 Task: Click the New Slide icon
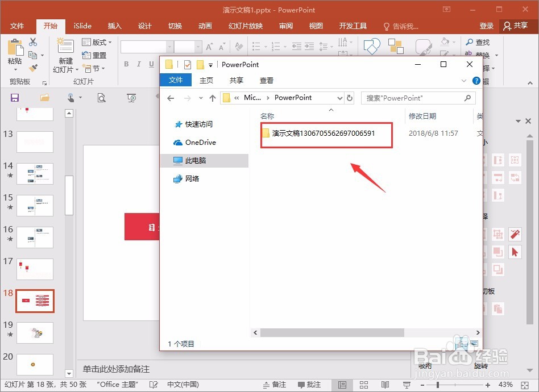tap(65, 46)
